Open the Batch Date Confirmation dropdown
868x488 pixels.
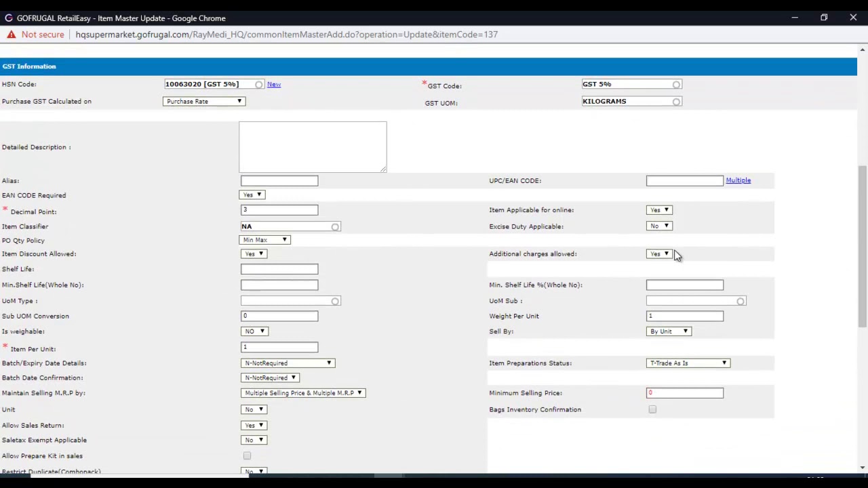tap(270, 378)
